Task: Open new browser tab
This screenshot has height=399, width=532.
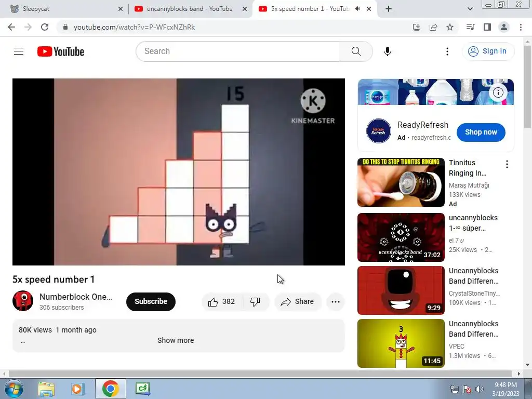Action: (389, 9)
